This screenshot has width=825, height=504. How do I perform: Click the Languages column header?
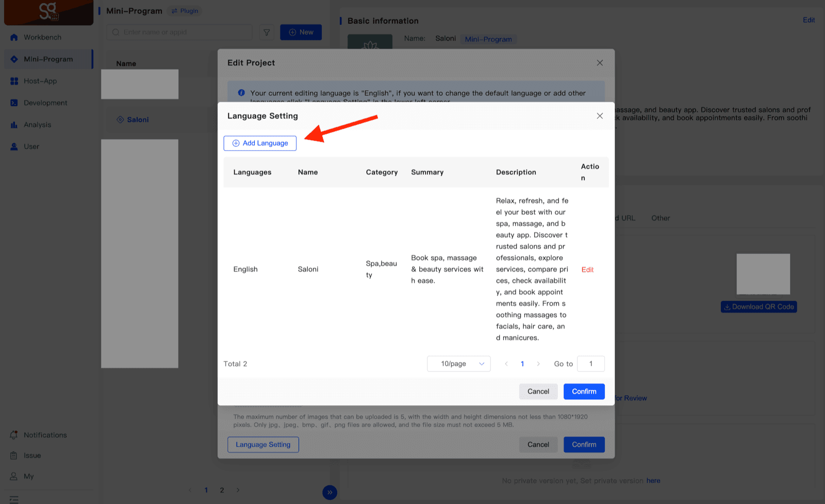click(x=252, y=173)
